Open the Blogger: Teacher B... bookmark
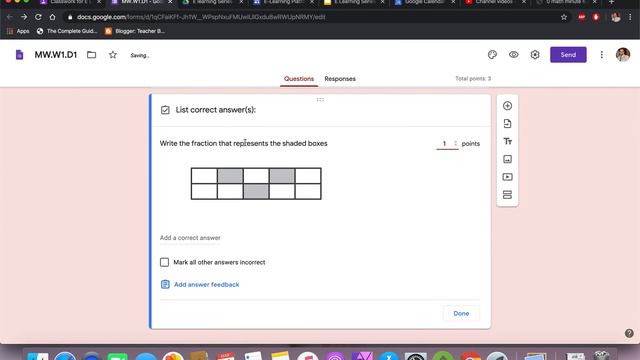Screen dimensions: 640x360 click(x=135, y=31)
